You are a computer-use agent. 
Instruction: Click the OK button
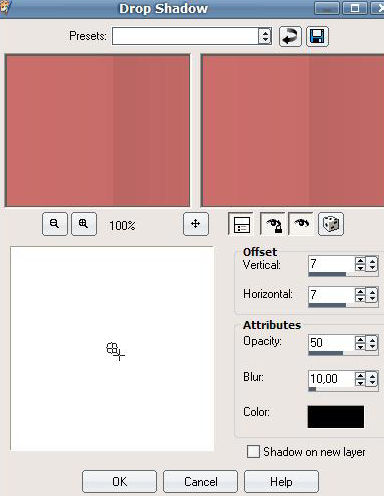pos(119,481)
